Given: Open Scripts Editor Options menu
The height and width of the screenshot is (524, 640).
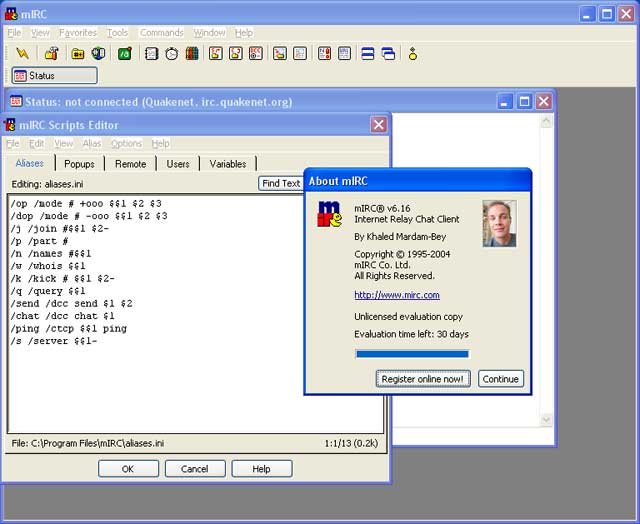Looking at the screenshot, I should coord(126,144).
